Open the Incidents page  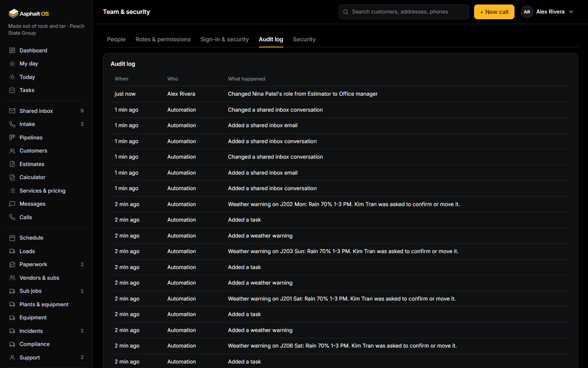[x=47, y=331]
